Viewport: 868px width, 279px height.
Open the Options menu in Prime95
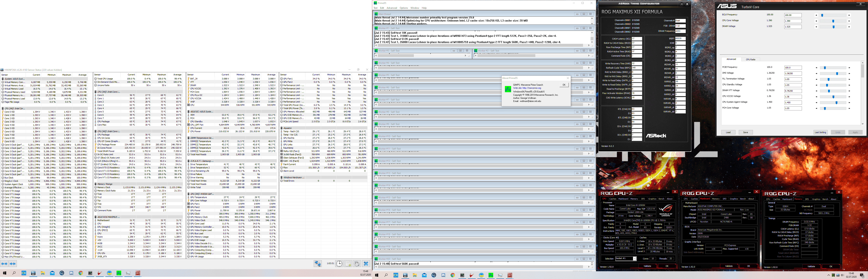(x=404, y=8)
